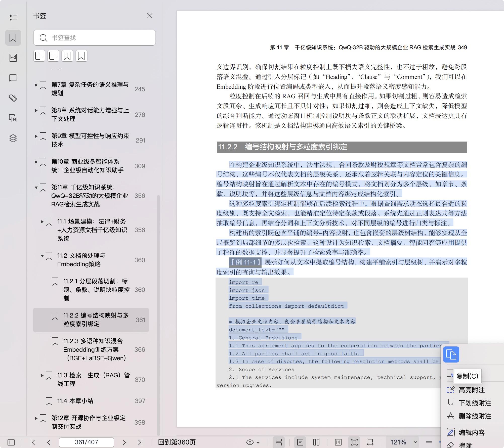Toggle the navigation sidebar in status bar
The width and height of the screenshot is (504, 448).
[11, 442]
